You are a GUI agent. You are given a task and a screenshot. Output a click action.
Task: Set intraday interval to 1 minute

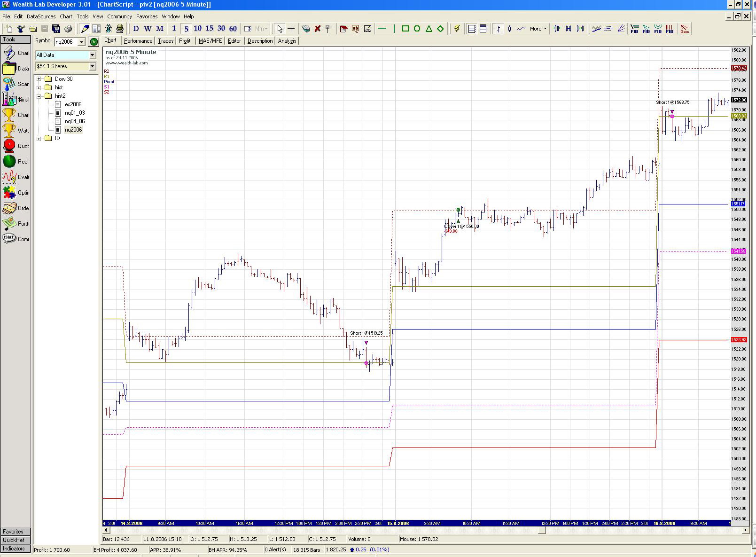click(x=174, y=29)
